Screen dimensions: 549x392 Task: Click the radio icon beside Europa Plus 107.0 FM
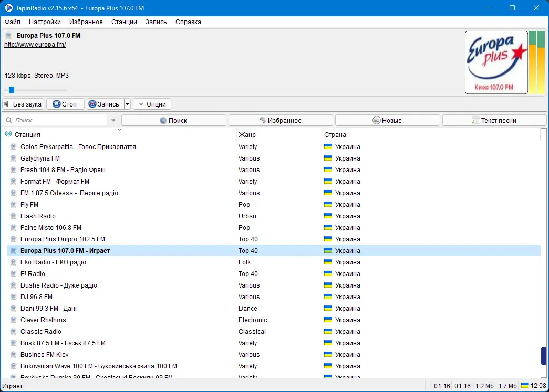pyautogui.click(x=13, y=250)
